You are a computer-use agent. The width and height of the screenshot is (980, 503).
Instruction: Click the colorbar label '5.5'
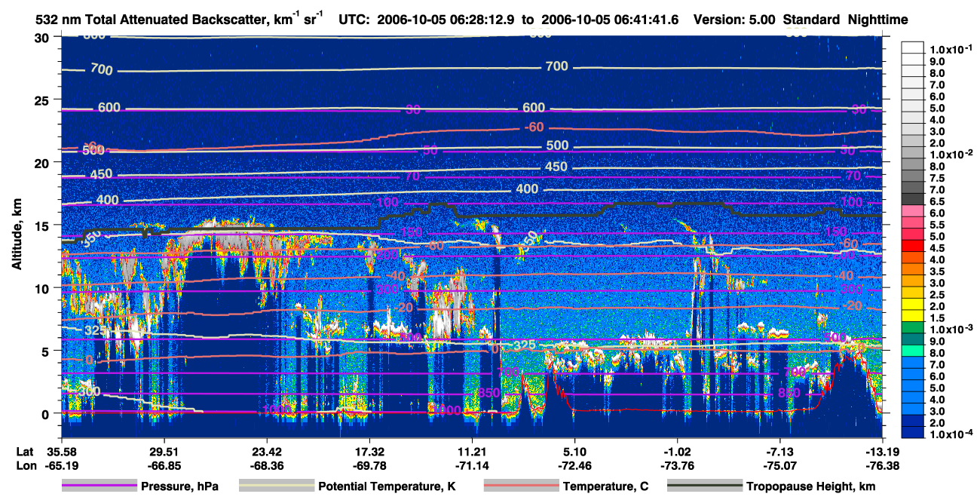[x=939, y=224]
